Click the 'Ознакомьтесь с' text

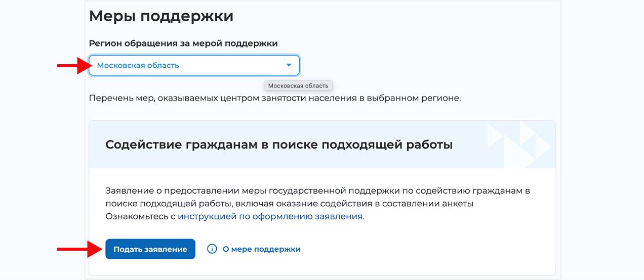[x=140, y=216]
